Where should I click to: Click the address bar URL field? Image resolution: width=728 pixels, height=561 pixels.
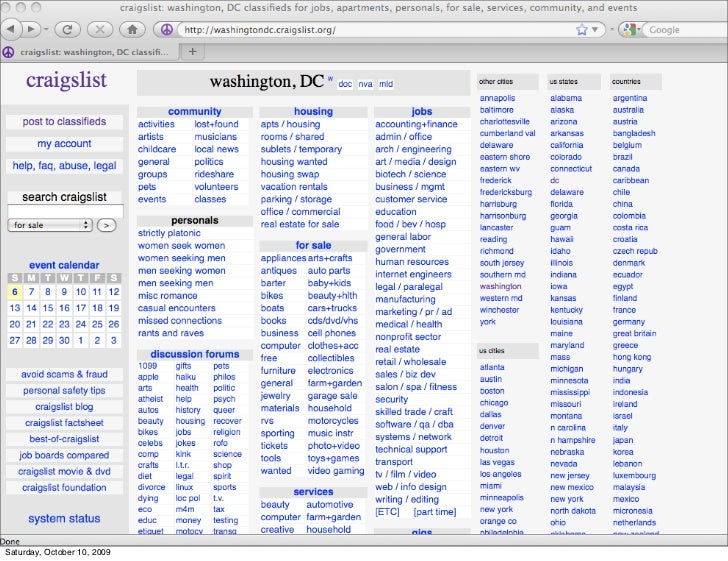(x=376, y=30)
